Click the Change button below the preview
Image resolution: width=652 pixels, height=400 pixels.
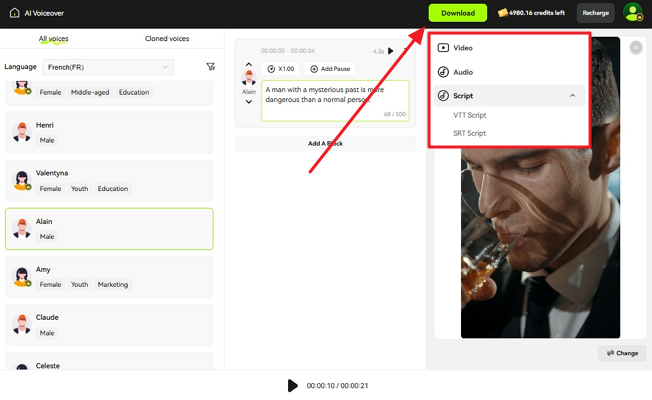click(x=622, y=353)
